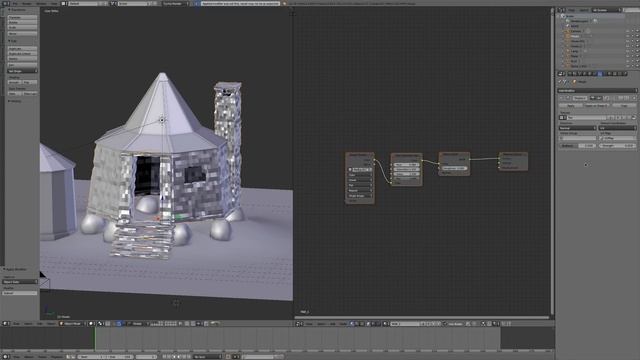
Task: Open the modifier Direction dropdown
Action: pos(578,128)
